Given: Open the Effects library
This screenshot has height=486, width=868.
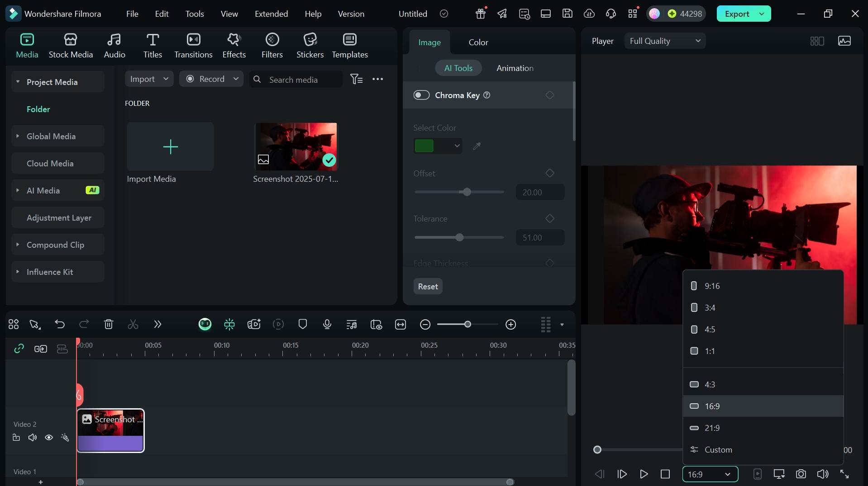Looking at the screenshot, I should (234, 46).
